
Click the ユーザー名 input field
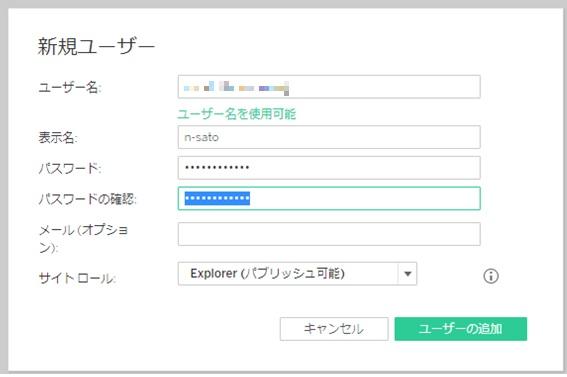click(329, 87)
